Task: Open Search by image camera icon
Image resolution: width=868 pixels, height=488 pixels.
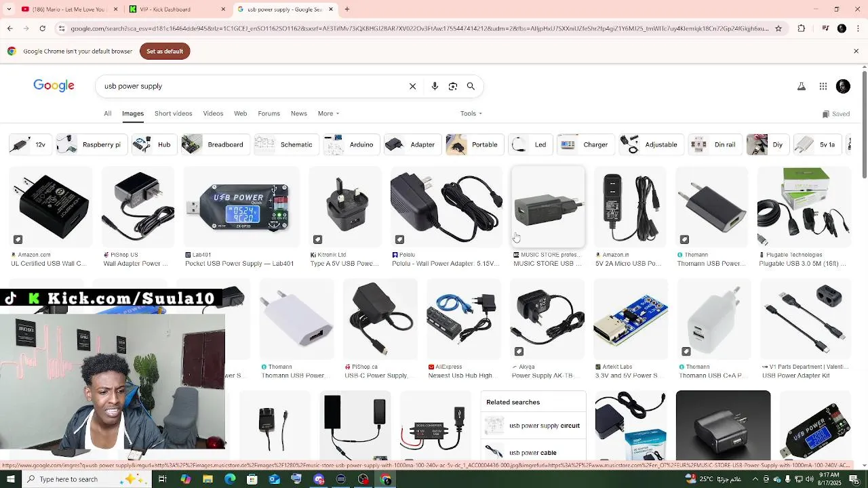Action: [453, 86]
